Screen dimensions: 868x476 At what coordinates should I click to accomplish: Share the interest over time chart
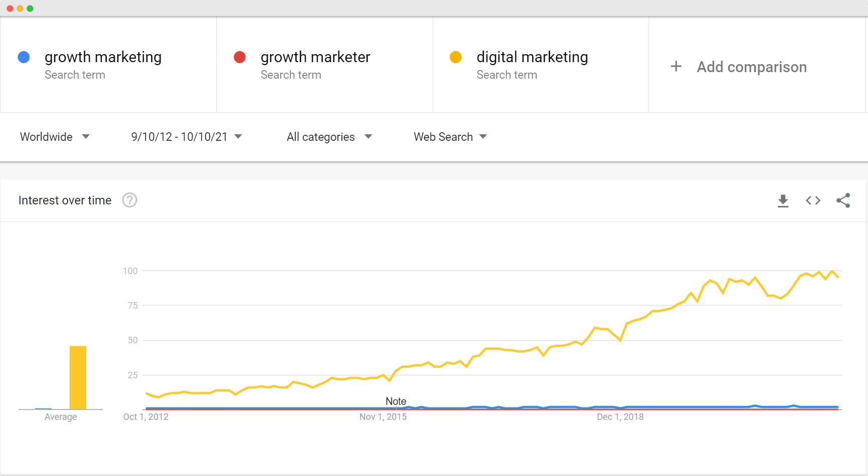coord(843,201)
